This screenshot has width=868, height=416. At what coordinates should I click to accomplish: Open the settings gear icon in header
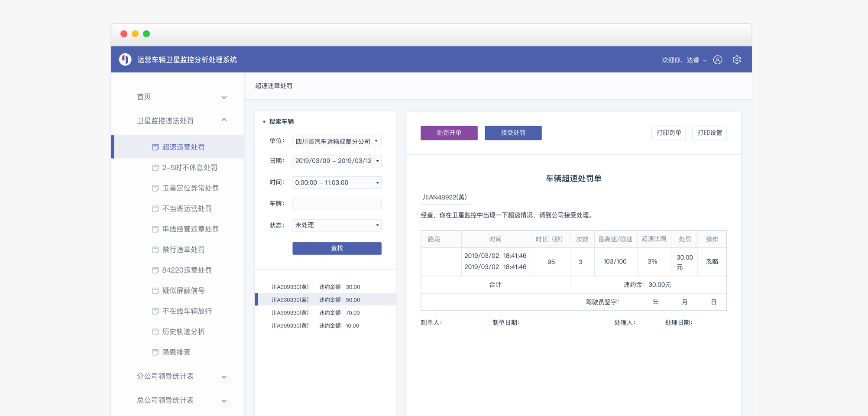(736, 59)
